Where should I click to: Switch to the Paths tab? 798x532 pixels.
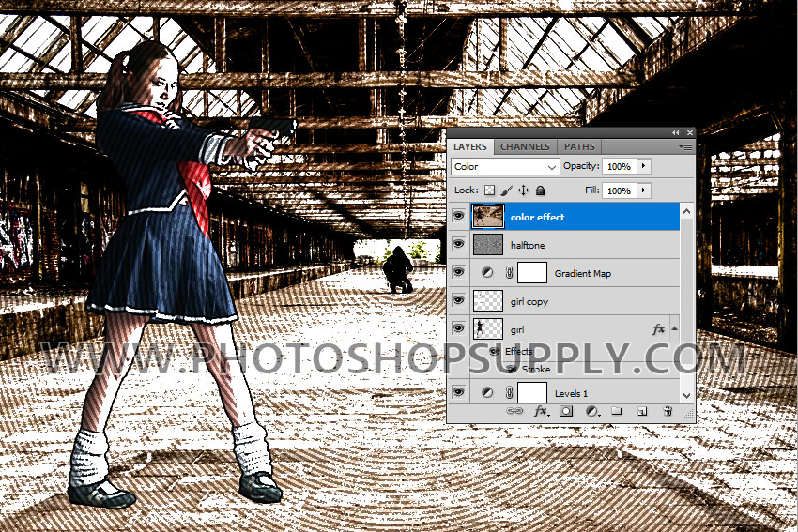(579, 146)
